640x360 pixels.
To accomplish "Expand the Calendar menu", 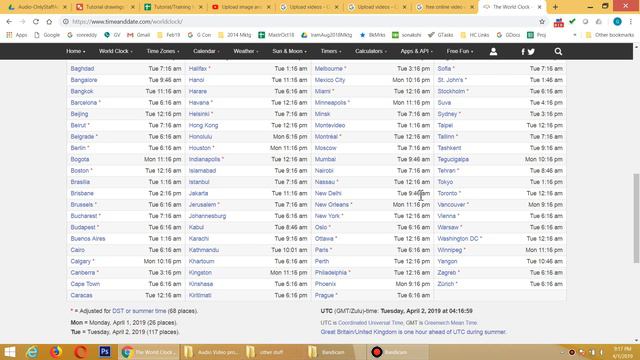I will pos(206,51).
